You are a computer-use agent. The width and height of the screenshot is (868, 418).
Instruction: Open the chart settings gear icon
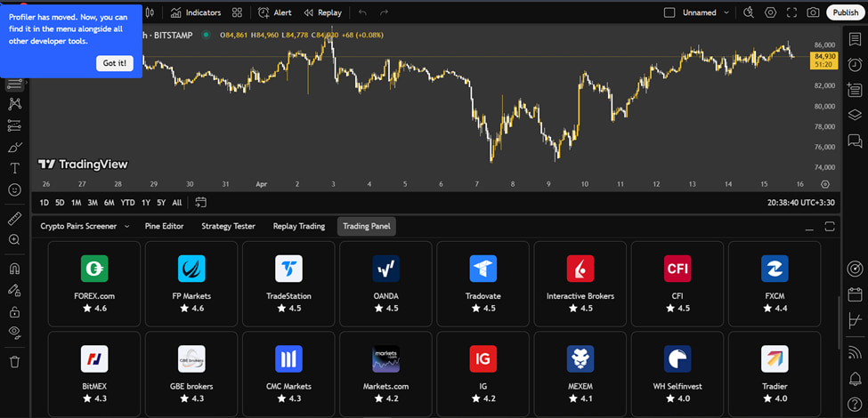(x=770, y=12)
